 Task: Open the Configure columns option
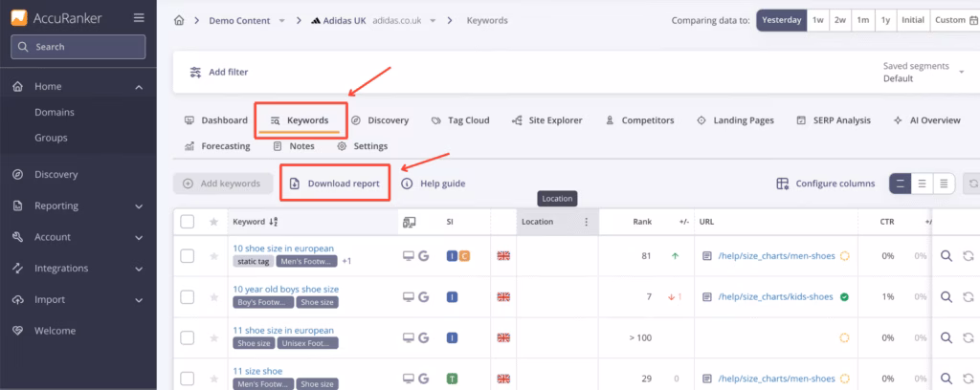825,184
